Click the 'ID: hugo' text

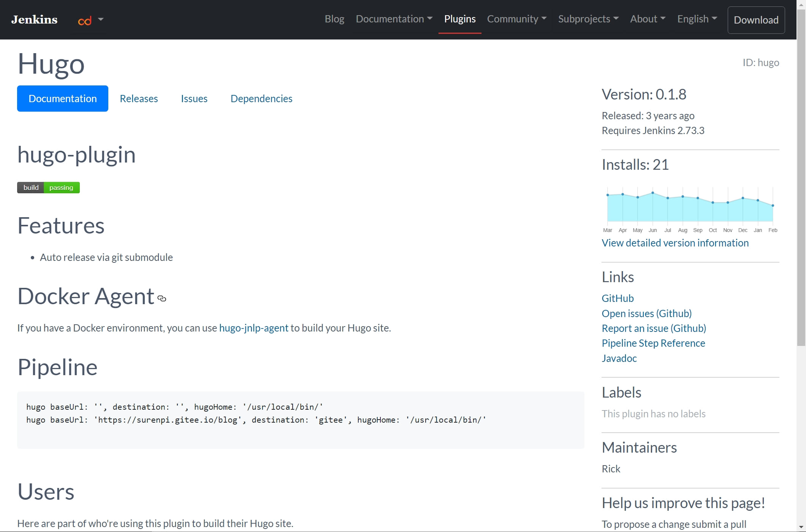[761, 62]
